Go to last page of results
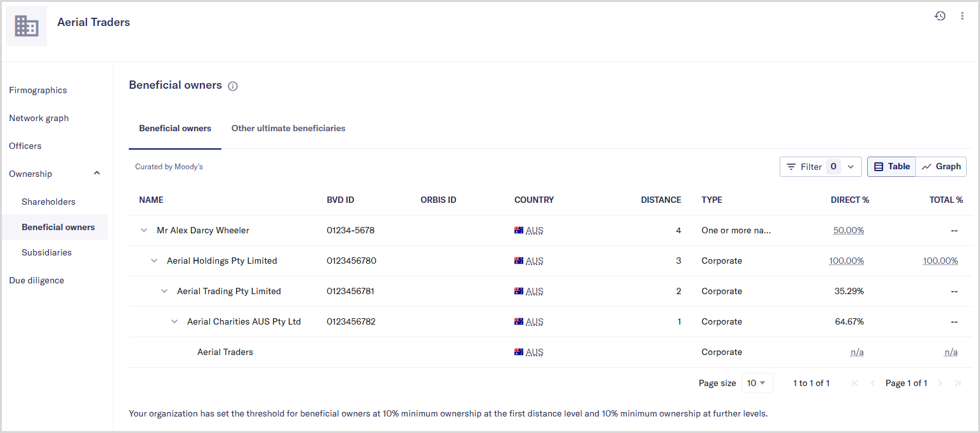980x433 pixels. [x=958, y=383]
